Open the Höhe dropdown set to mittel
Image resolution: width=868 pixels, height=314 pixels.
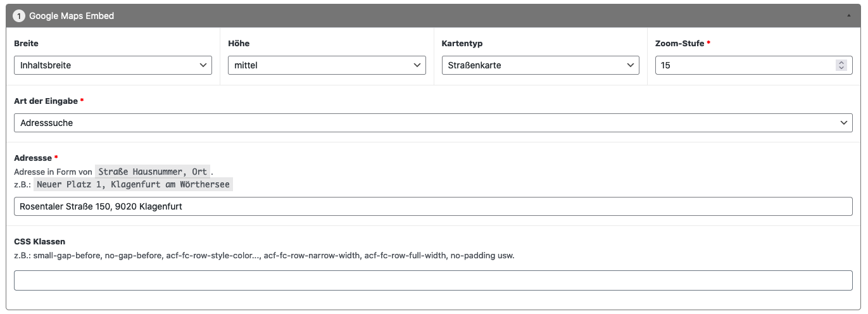(327, 65)
